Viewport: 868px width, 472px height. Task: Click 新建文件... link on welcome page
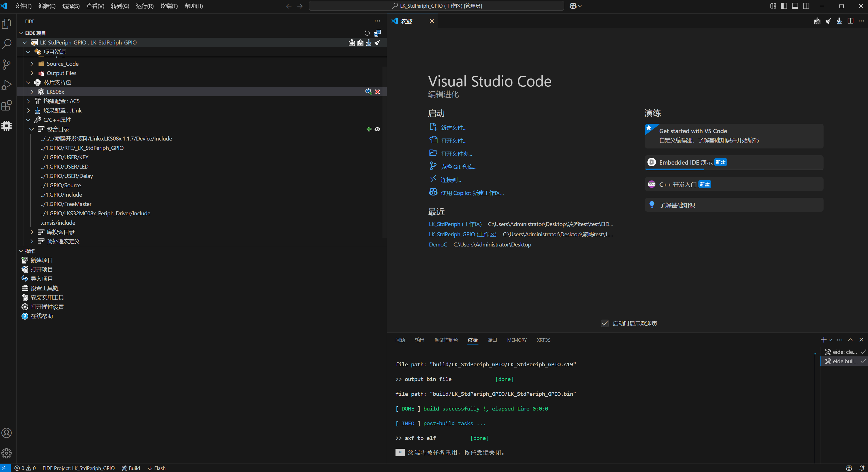[453, 128]
